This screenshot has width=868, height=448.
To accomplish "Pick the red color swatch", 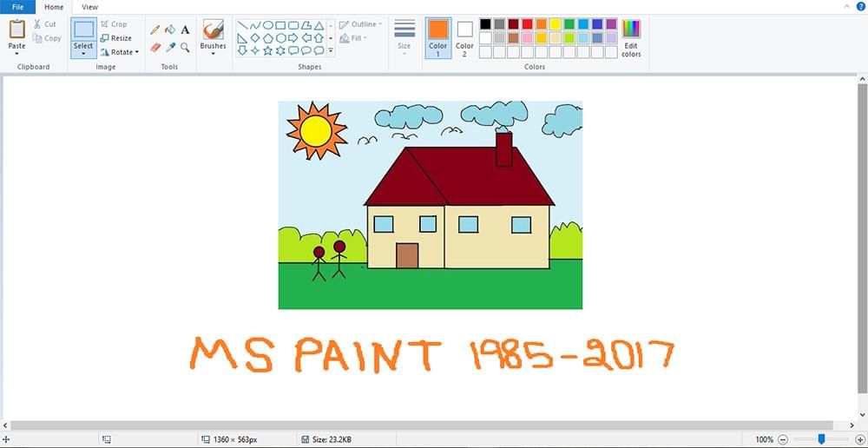I will 528,23.
